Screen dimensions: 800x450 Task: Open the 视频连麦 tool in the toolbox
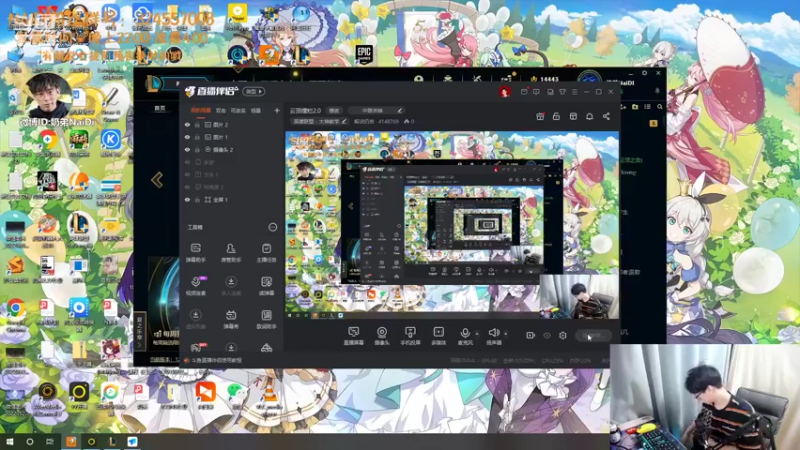point(195,286)
